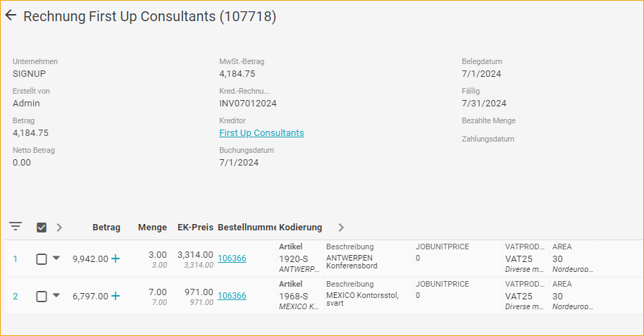Open dropdown arrow on line 1
The width and height of the screenshot is (644, 336).
(56, 258)
